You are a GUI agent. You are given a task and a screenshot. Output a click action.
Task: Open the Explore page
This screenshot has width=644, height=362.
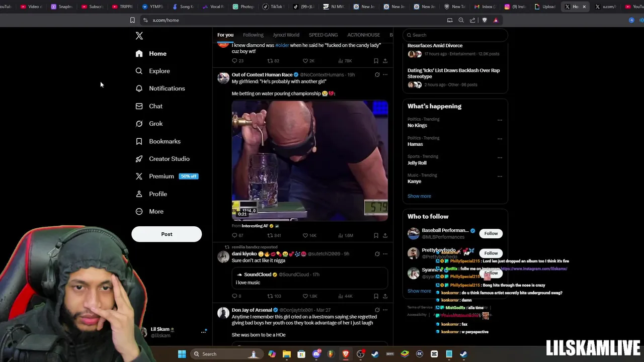pyautogui.click(x=152, y=71)
